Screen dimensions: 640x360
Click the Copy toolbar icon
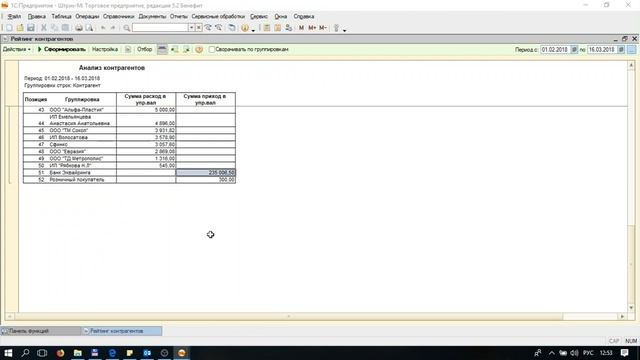pyautogui.click(x=54, y=28)
